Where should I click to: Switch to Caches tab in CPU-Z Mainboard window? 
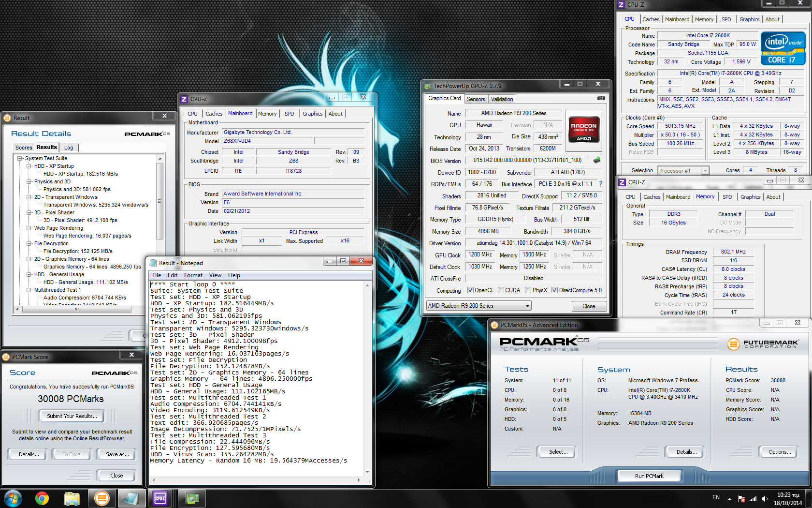coord(214,114)
